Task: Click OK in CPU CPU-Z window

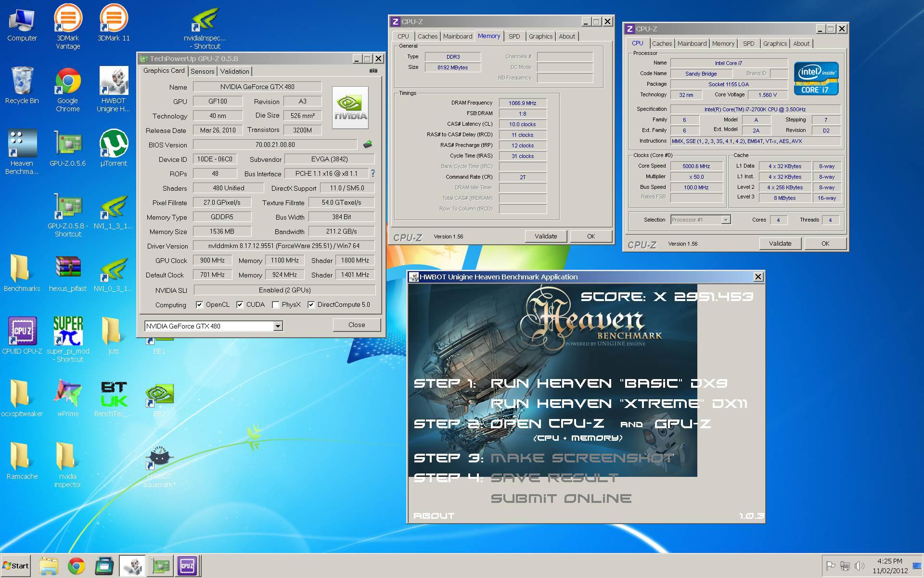Action: click(825, 243)
